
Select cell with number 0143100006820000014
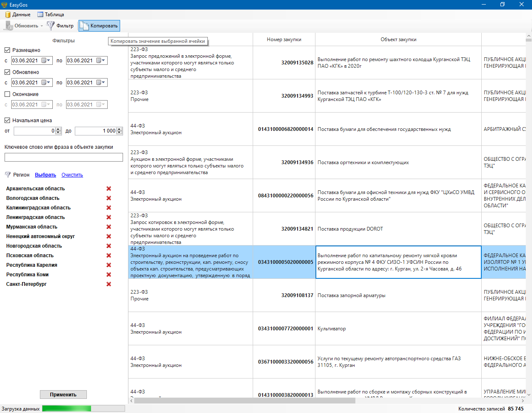coord(284,129)
